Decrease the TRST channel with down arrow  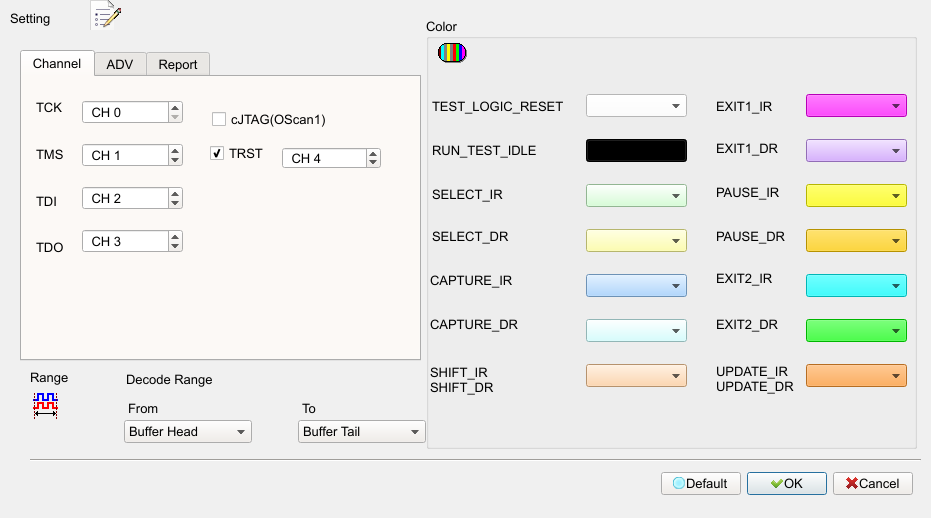373,163
